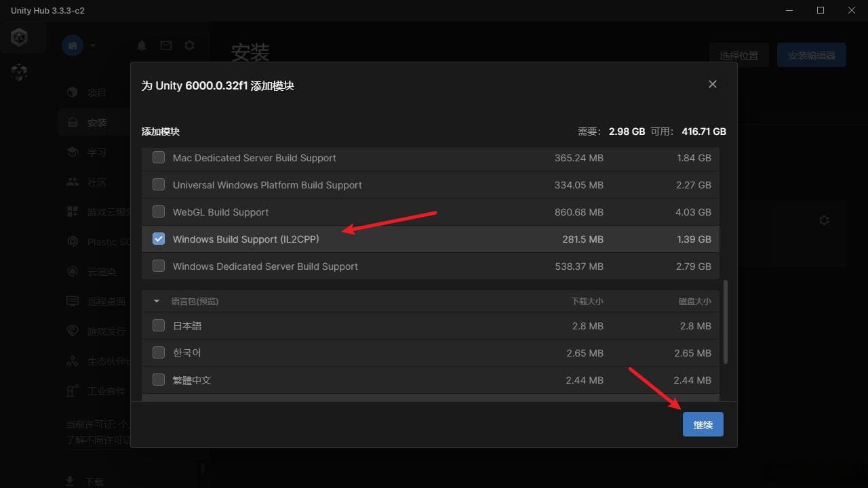Check Windows Dedicated Server Build Support
Screen dimensions: 868x488
tap(159, 266)
